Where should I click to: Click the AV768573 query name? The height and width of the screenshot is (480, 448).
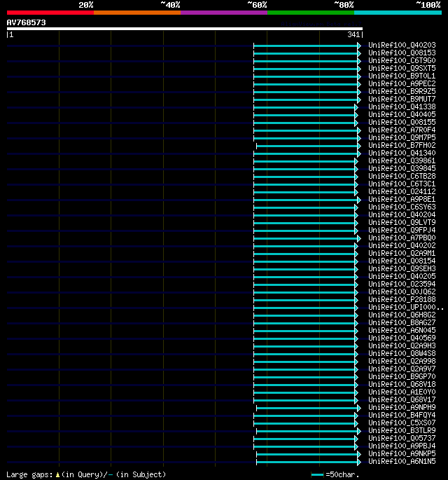click(27, 22)
